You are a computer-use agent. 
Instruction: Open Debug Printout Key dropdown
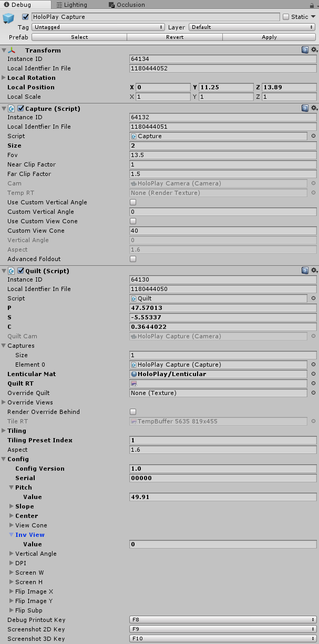[x=223, y=620]
